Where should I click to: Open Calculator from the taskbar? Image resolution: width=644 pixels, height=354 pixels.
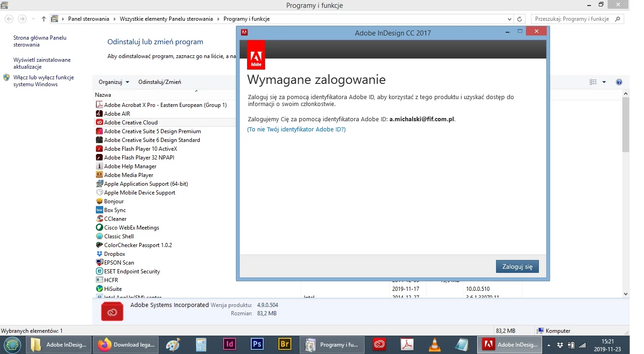(x=201, y=345)
